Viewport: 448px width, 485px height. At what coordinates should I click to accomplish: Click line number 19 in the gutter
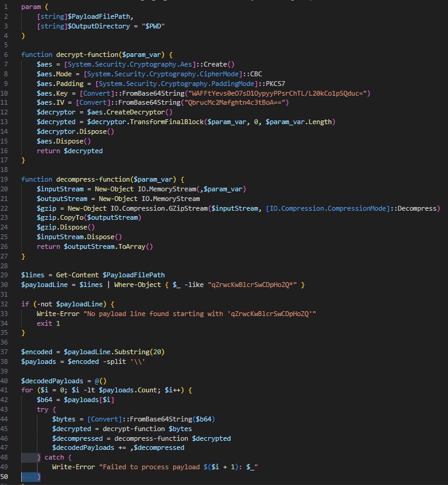(5, 180)
